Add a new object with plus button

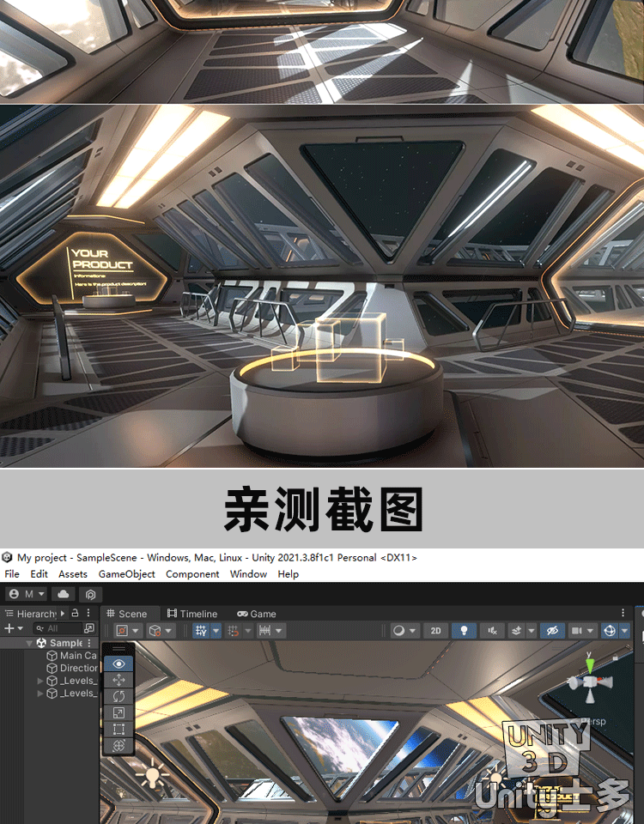pyautogui.click(x=14, y=628)
